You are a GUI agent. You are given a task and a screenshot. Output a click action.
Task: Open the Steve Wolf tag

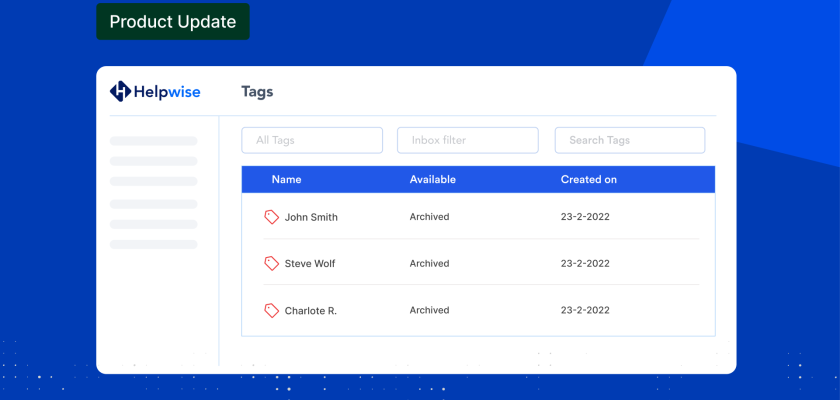(x=310, y=264)
